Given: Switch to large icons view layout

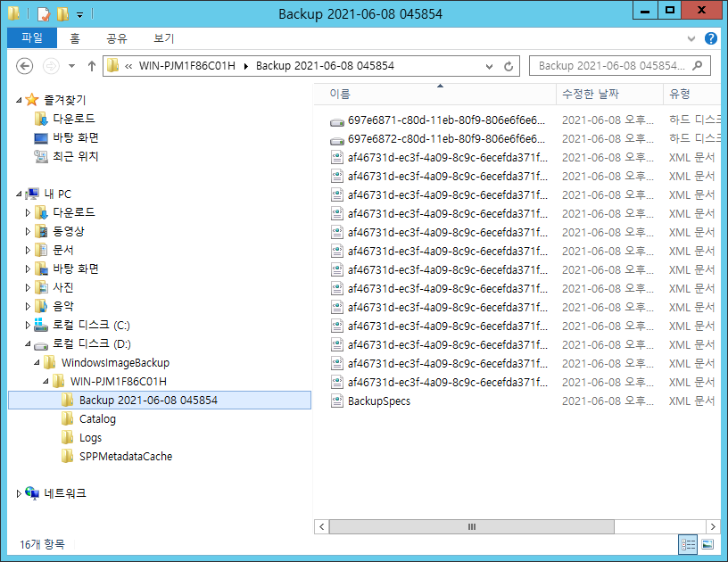Looking at the screenshot, I should [707, 544].
